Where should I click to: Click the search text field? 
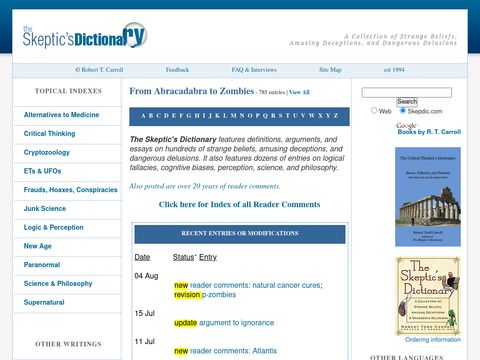click(407, 92)
